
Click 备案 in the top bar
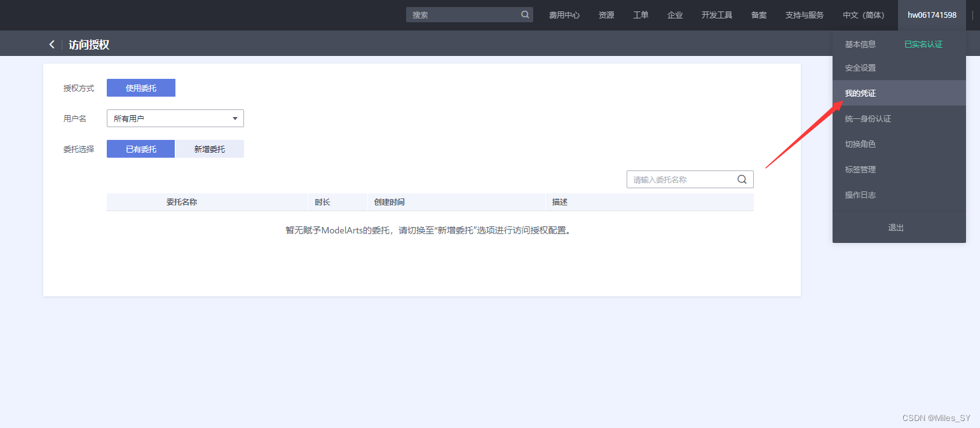759,15
